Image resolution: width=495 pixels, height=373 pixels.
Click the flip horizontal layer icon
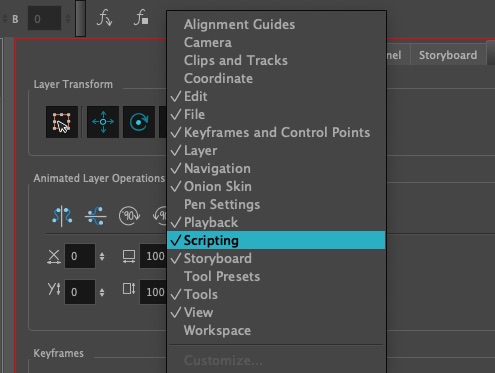(x=62, y=216)
